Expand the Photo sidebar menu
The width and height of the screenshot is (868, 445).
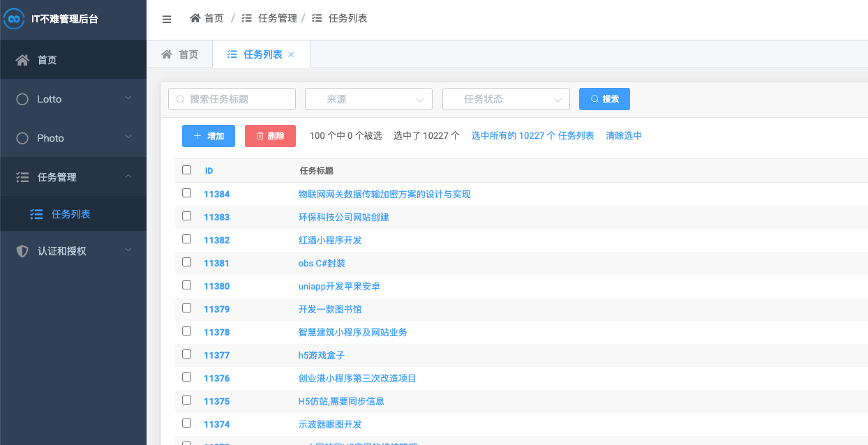point(73,138)
